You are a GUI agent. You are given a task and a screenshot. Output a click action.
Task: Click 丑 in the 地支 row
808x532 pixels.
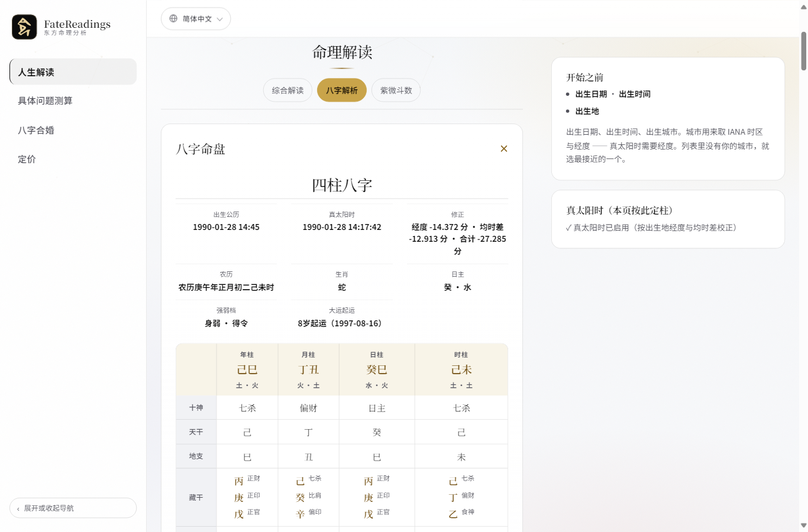pyautogui.click(x=308, y=457)
